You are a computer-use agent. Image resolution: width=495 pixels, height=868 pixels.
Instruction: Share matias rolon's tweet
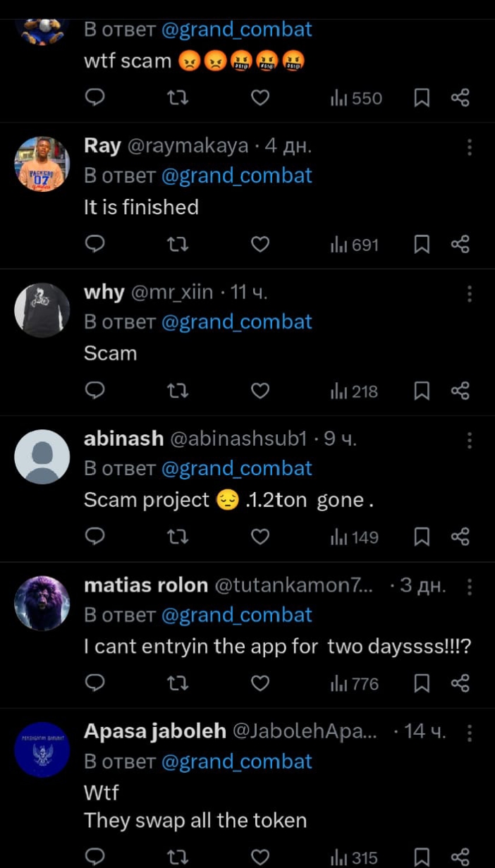(x=460, y=683)
